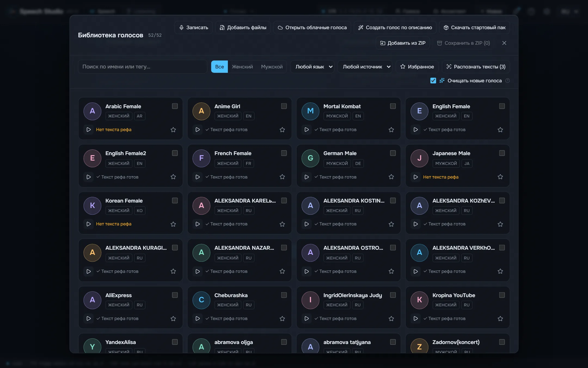Check the Zadornov(koncert) voice checkbox
This screenshot has width=588, height=368.
coord(502,342)
